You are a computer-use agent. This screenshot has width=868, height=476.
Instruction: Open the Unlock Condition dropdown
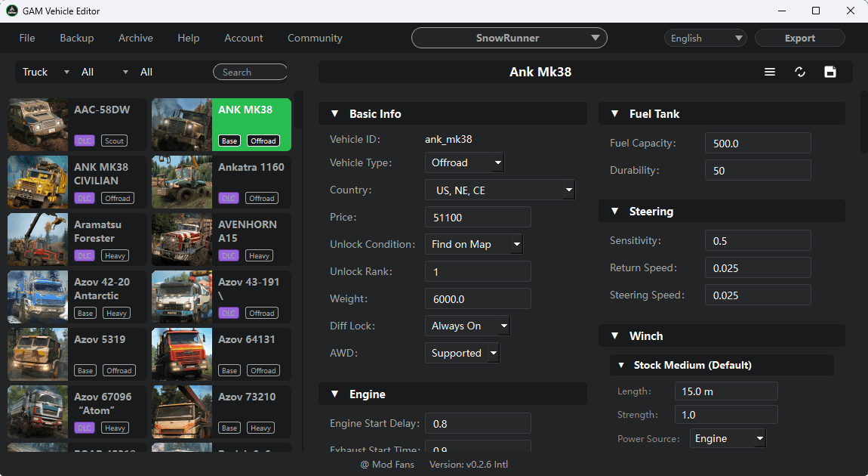(x=474, y=244)
